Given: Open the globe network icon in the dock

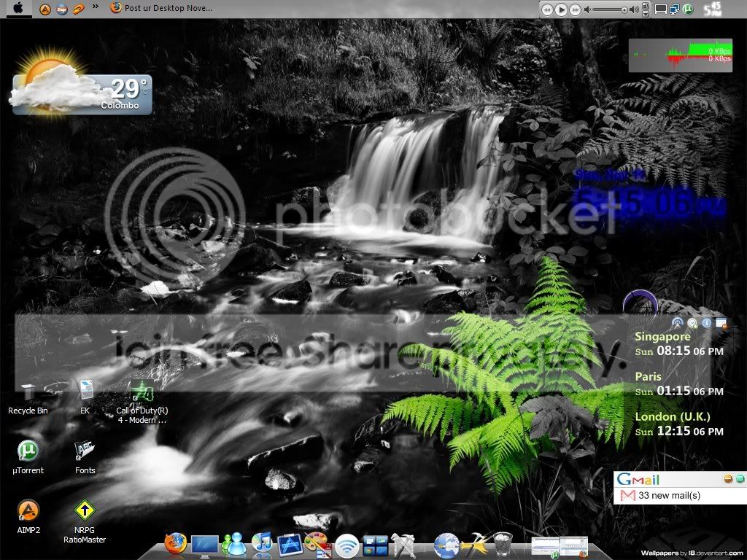Looking at the screenshot, I should coord(446,545).
